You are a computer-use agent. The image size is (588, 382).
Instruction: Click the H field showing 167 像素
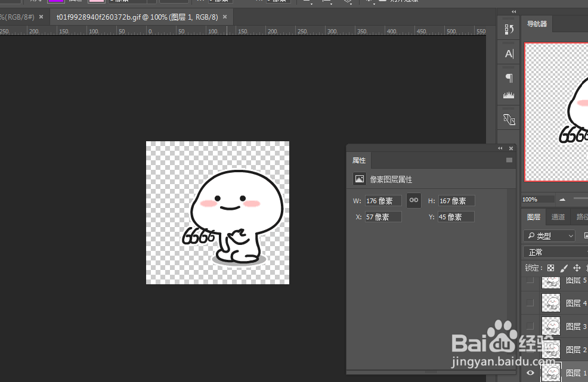coord(456,201)
